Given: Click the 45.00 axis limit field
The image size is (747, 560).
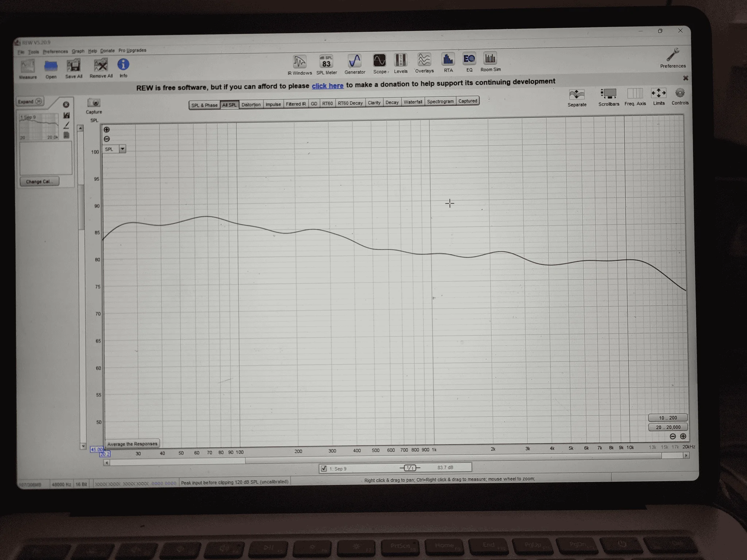Looking at the screenshot, I should tap(97, 449).
